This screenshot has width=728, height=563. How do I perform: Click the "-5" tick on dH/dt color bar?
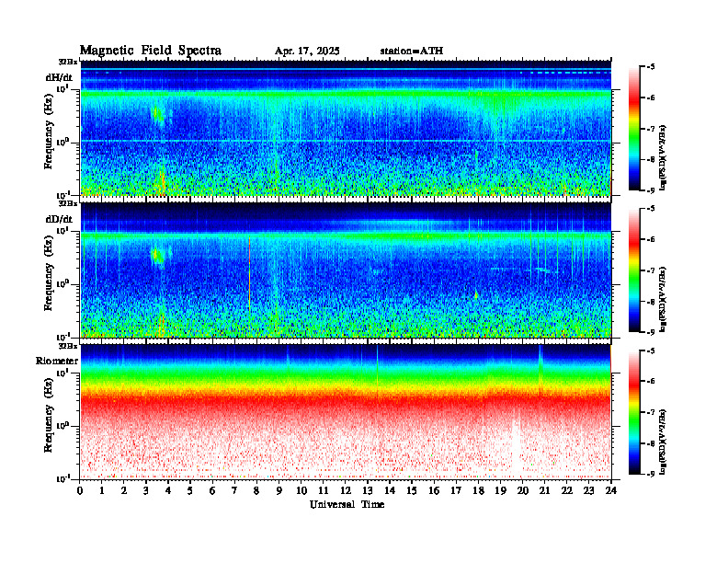point(652,67)
